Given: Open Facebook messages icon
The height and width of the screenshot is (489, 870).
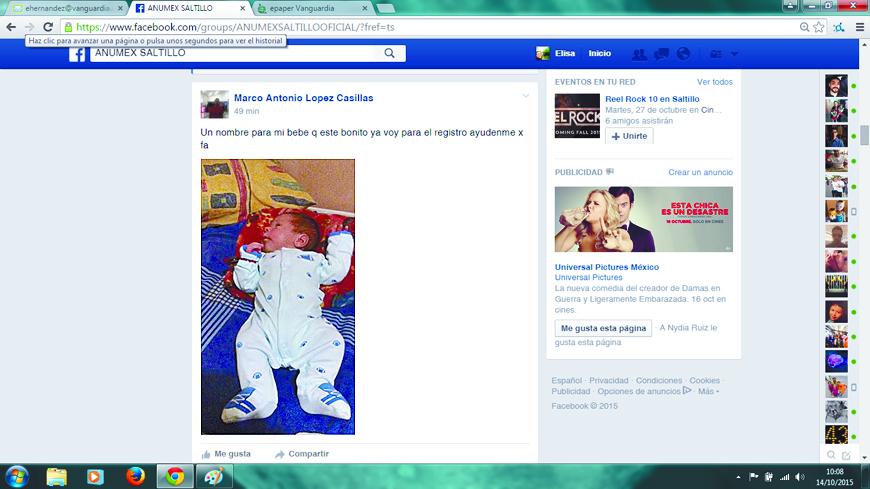Looking at the screenshot, I should tap(661, 54).
